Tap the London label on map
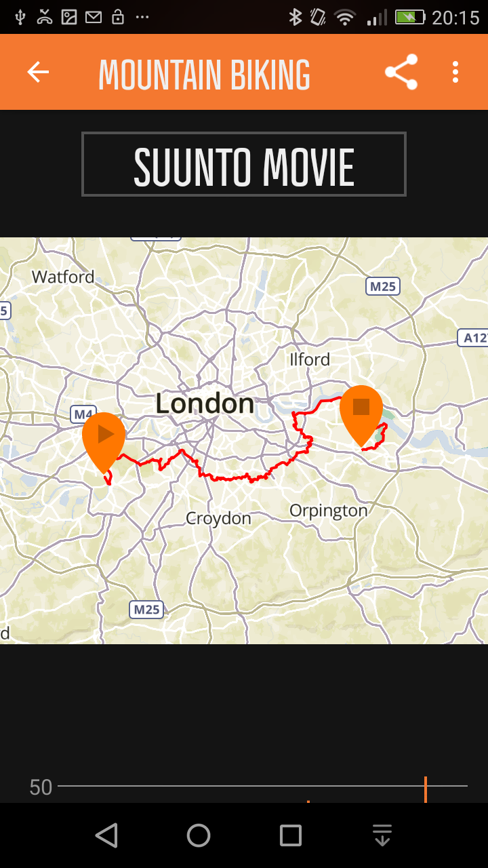Image resolution: width=488 pixels, height=868 pixels. [x=205, y=404]
